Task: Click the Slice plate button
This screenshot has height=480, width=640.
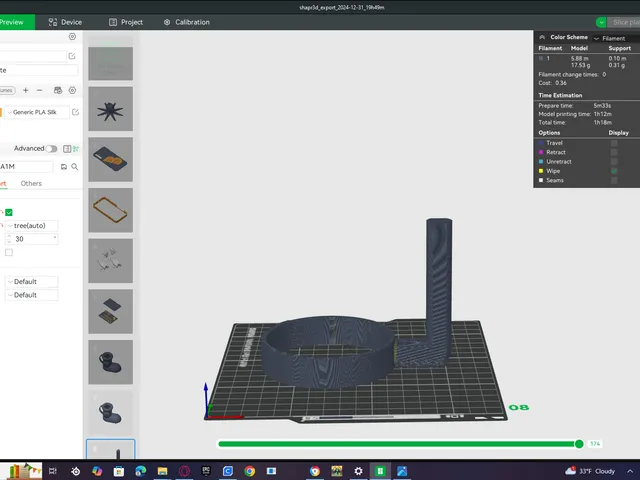Action: tap(624, 22)
